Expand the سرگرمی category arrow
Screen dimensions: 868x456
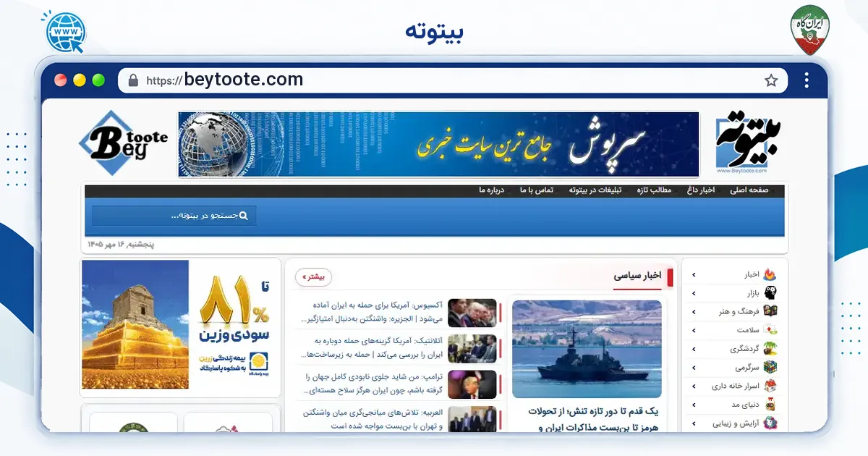tap(694, 368)
